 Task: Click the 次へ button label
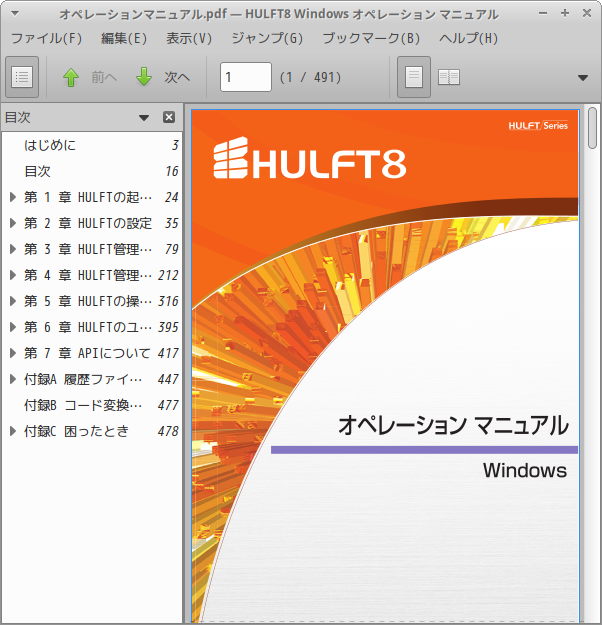[177, 77]
